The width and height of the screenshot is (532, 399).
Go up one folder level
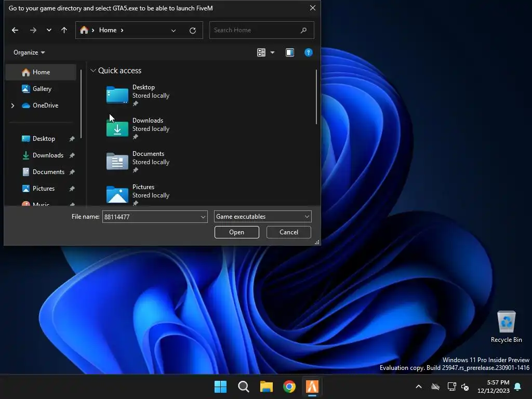tap(64, 30)
